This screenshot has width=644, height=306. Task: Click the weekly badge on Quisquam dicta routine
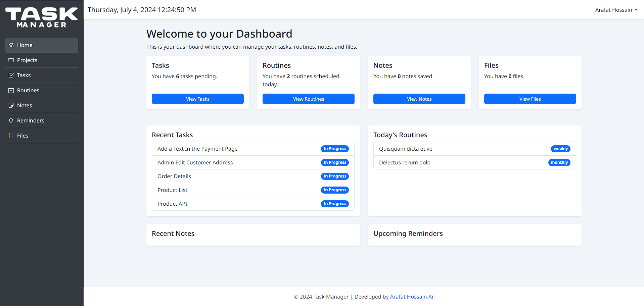point(560,149)
